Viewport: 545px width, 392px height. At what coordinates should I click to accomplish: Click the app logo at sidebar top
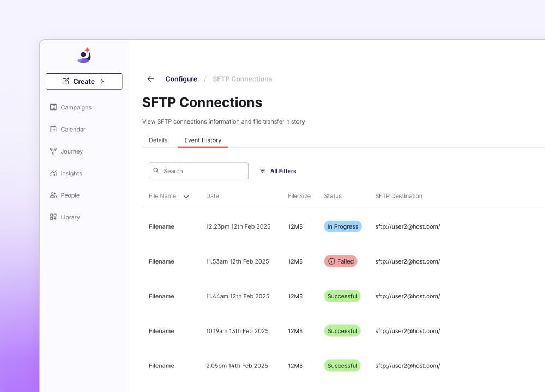pyautogui.click(x=84, y=55)
